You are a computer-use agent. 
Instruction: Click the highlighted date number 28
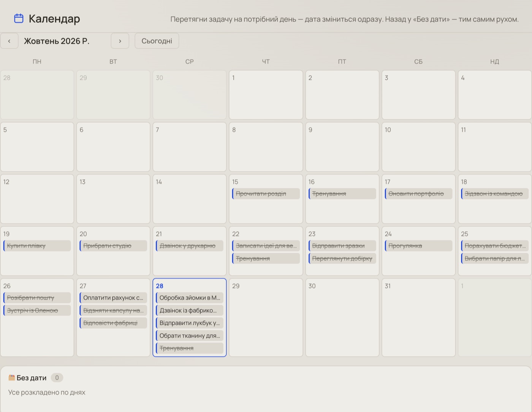(x=160, y=286)
